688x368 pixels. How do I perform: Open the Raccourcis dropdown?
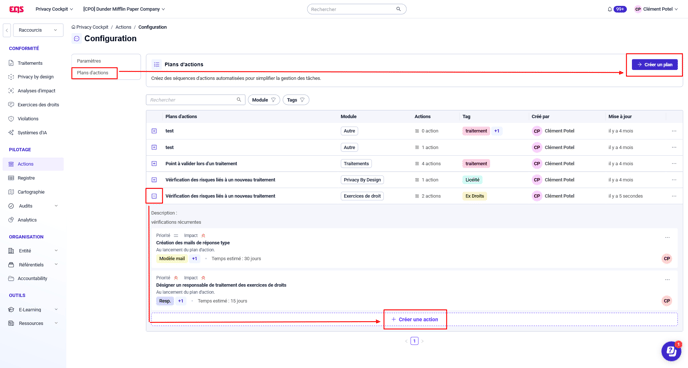point(38,30)
